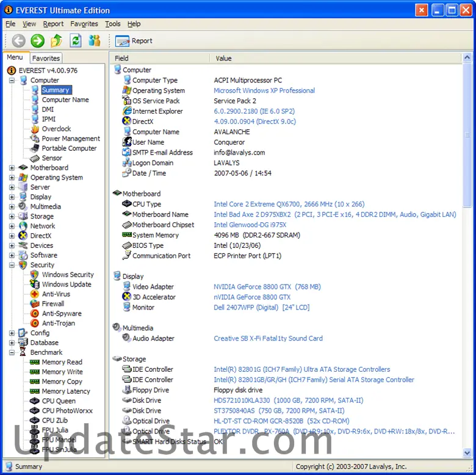Select the Anti-Virus icon item

[x=35, y=294]
